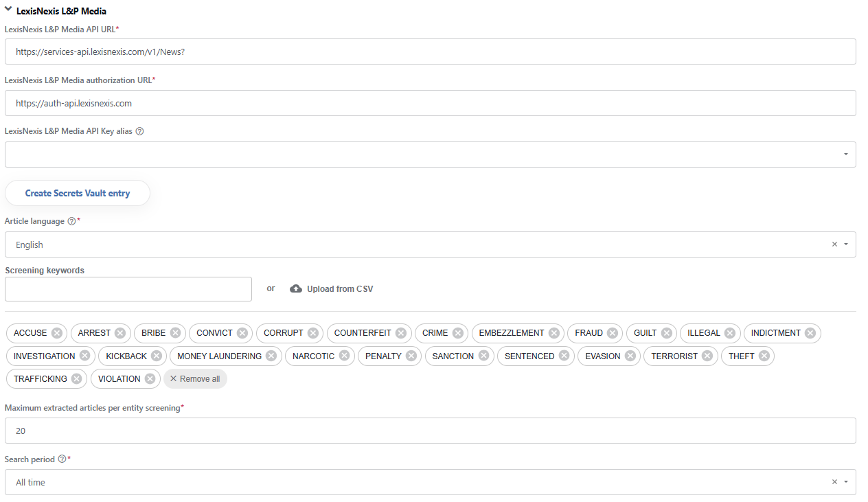Click the authorization URL input field

(x=430, y=103)
